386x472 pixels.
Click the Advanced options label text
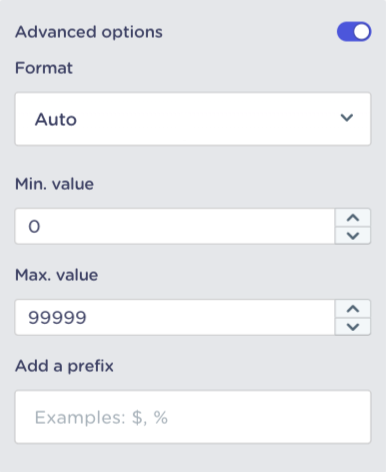[89, 32]
